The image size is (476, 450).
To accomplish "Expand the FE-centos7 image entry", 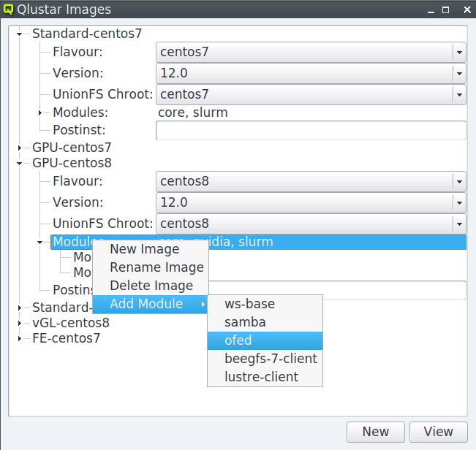I will pyautogui.click(x=20, y=338).
